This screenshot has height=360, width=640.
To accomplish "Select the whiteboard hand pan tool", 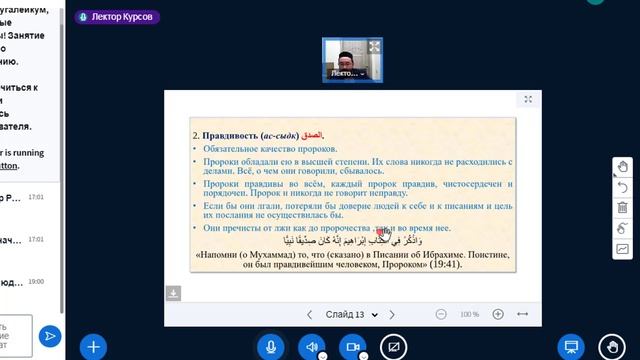I will pos(622,167).
